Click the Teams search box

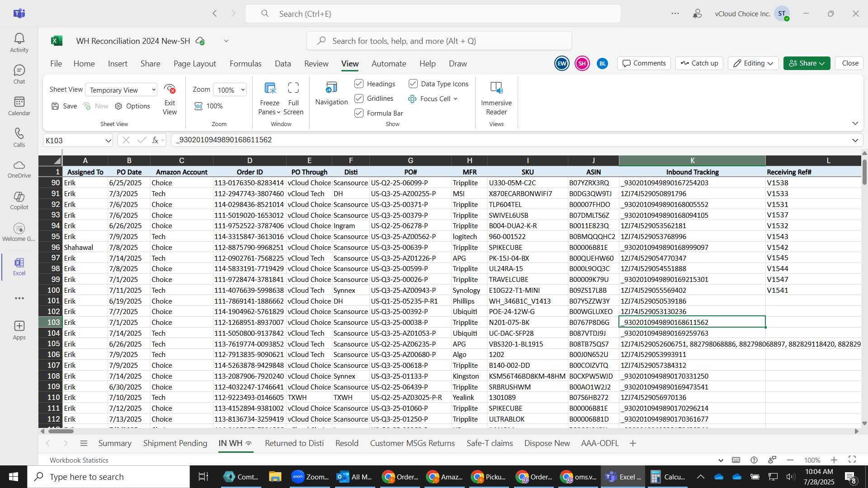(433, 14)
